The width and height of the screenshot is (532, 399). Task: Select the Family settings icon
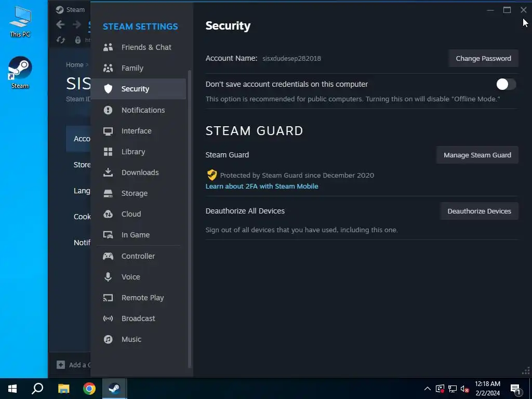click(108, 68)
